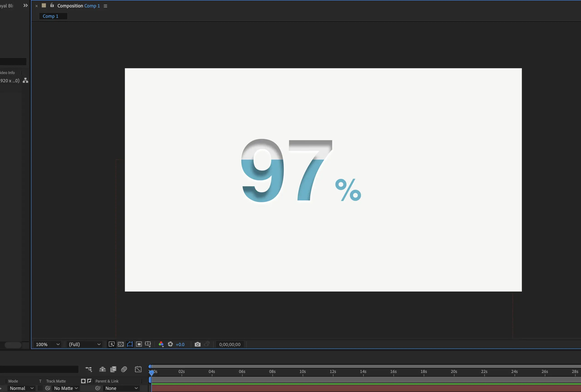Click the snapshot camera icon
581x392 pixels.
coord(197,344)
